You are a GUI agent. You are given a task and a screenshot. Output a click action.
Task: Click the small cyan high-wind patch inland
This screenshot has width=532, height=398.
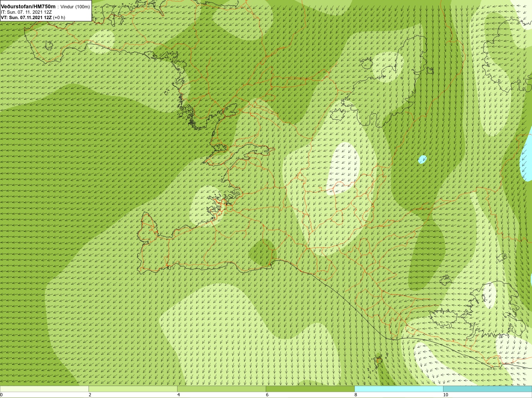click(422, 159)
